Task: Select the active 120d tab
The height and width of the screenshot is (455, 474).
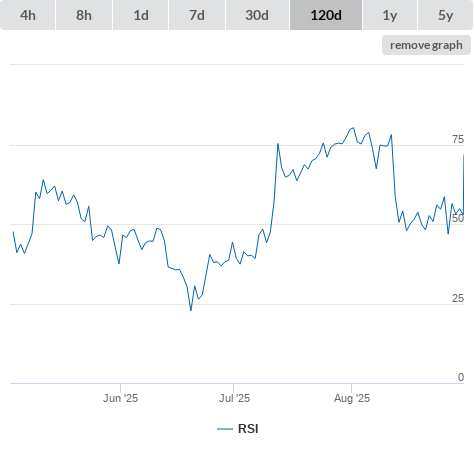Action: pos(326,15)
